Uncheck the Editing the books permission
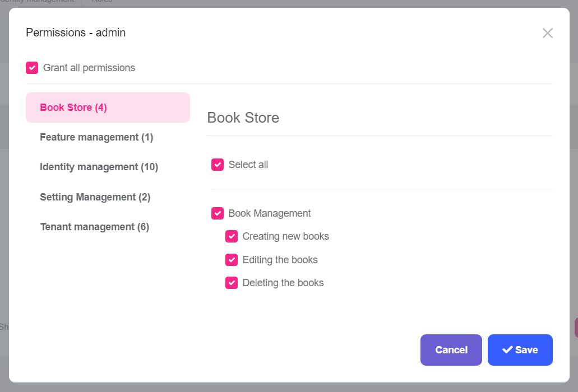The height and width of the screenshot is (392, 578). point(232,260)
